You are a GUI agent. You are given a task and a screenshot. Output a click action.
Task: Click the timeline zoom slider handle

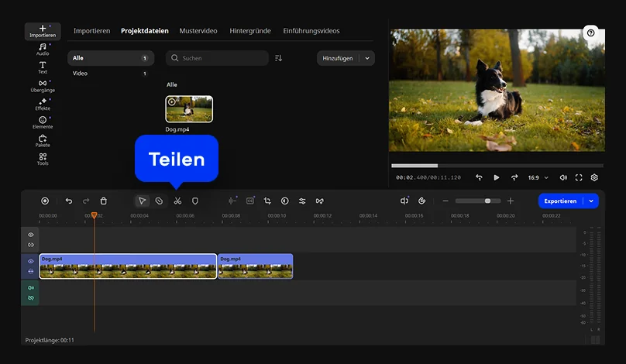click(487, 201)
